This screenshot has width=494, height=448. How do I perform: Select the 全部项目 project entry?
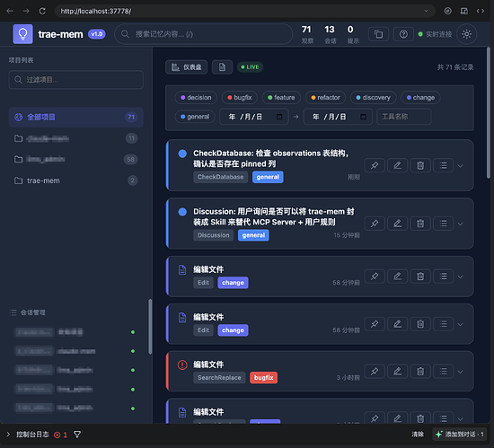click(76, 117)
